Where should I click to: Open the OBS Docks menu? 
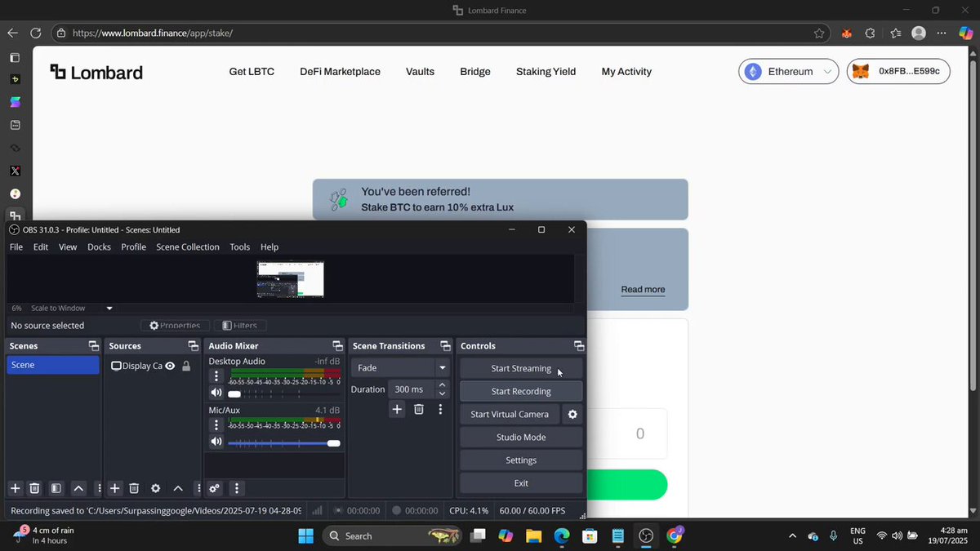[99, 247]
